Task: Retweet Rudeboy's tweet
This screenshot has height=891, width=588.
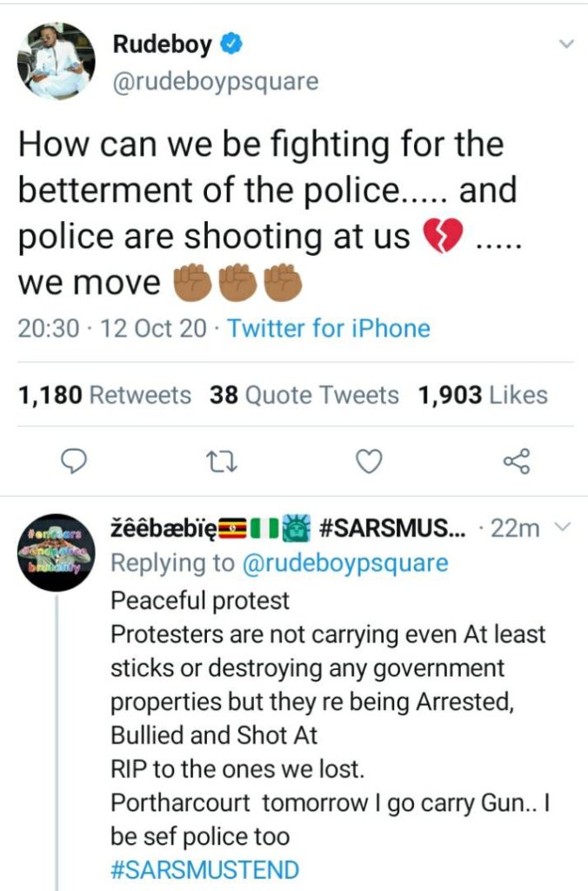Action: point(224,461)
